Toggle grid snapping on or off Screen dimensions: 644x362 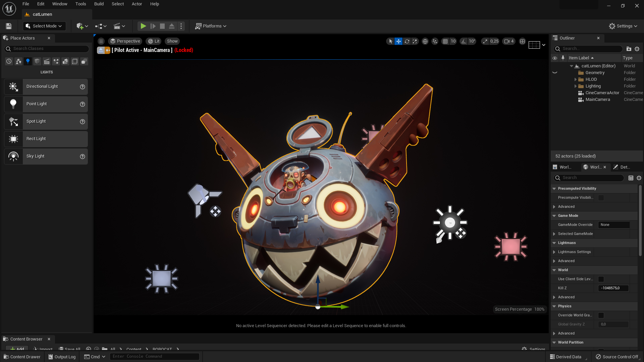(445, 41)
